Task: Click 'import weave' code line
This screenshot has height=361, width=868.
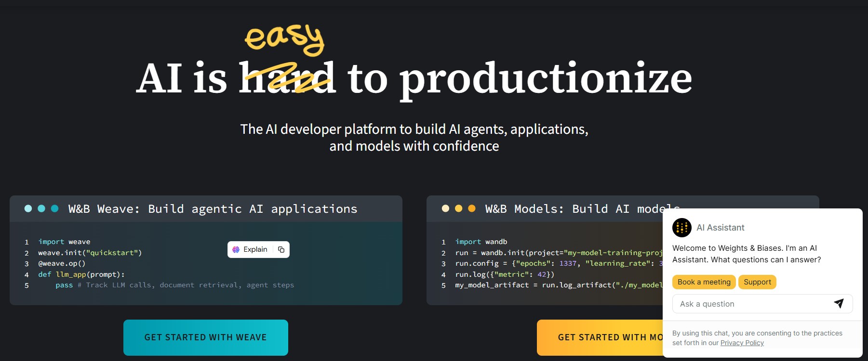Action: point(64,242)
